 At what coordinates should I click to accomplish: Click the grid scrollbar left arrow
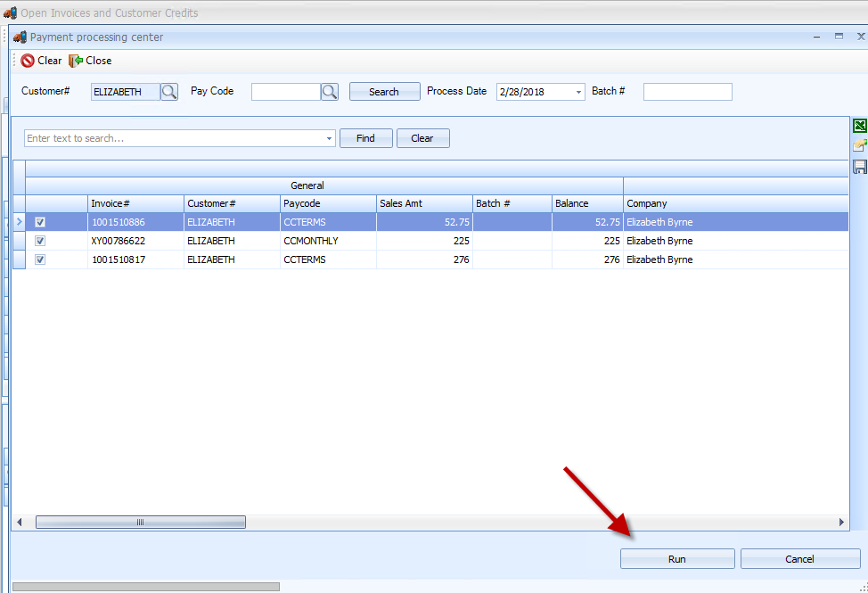tap(20, 523)
